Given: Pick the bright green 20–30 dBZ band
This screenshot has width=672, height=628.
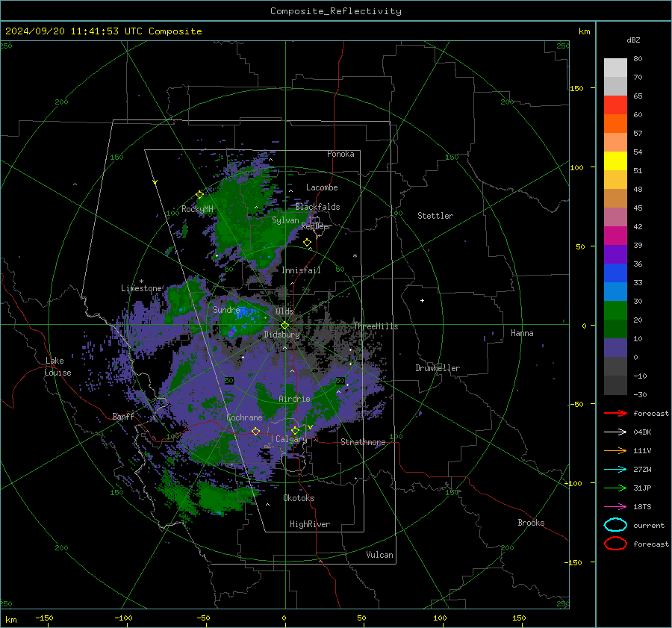Looking at the screenshot, I should (x=615, y=311).
